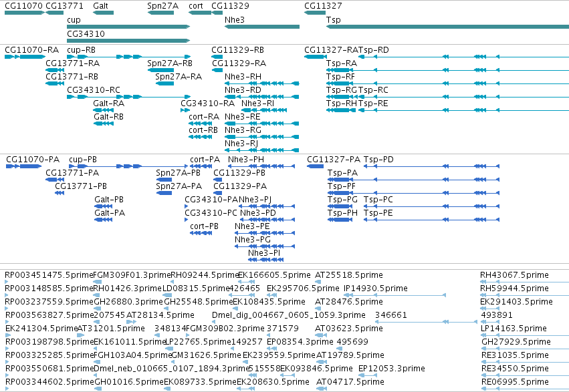The height and width of the screenshot is (392, 569).
Task: Click the CG11329 gene label
Action: [x=231, y=6]
